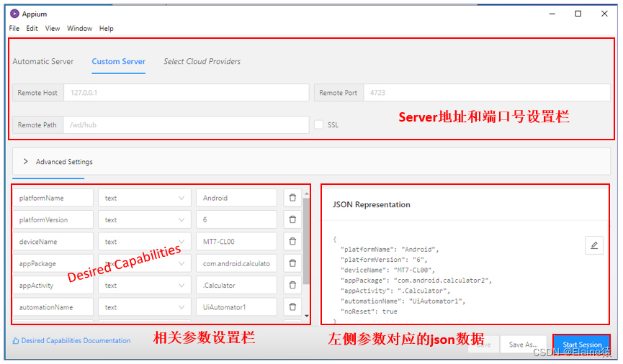Switch to Automatic Server tab
The height and width of the screenshot is (364, 623).
[43, 62]
